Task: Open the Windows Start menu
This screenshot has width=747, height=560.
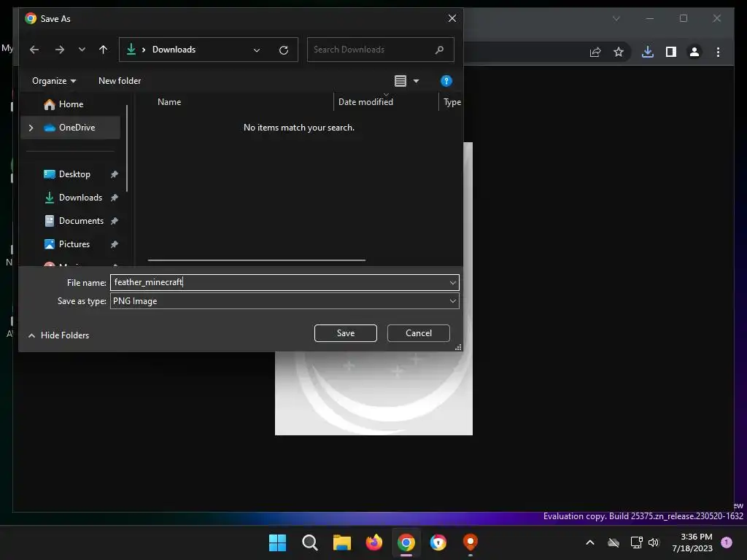Action: coord(277,542)
